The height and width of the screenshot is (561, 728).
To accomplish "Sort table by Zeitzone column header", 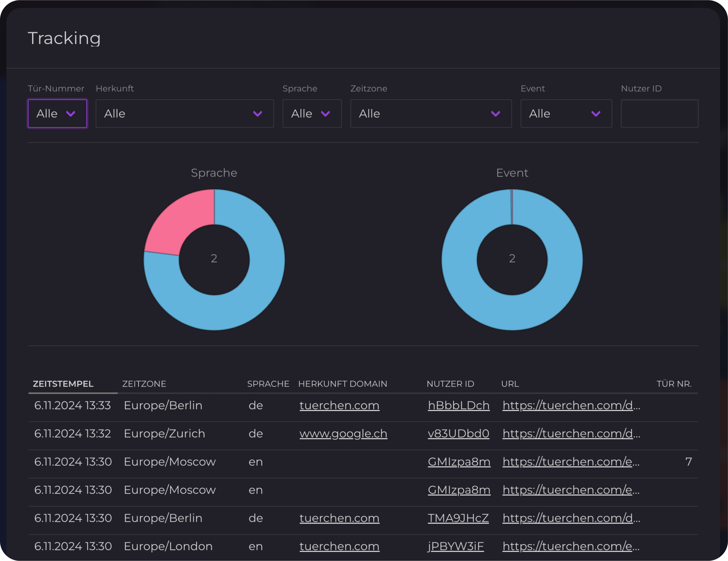I will pos(144,384).
